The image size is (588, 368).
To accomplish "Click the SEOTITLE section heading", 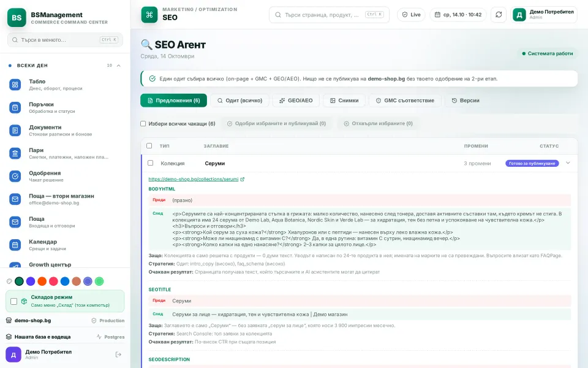I will [160, 289].
